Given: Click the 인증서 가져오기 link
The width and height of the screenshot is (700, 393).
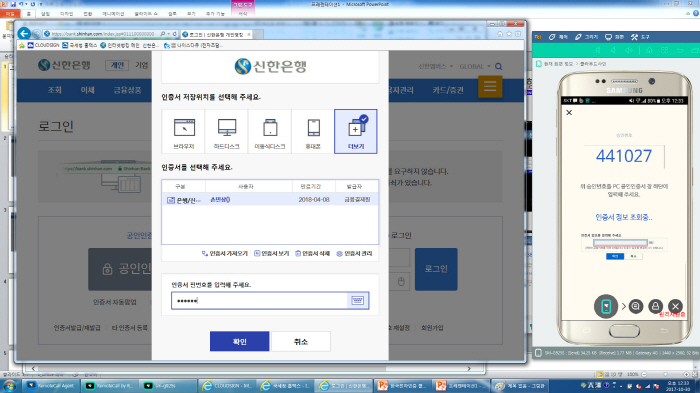Looking at the screenshot, I should pyautogui.click(x=225, y=253).
